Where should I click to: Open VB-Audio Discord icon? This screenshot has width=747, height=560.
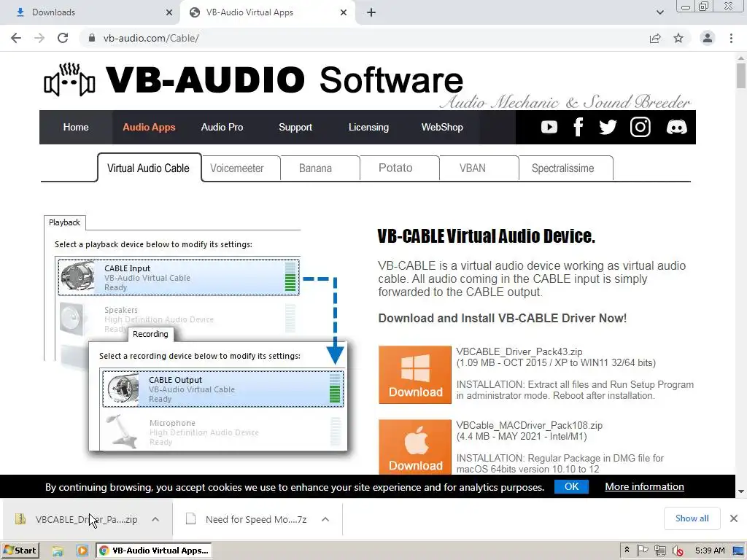coord(676,127)
